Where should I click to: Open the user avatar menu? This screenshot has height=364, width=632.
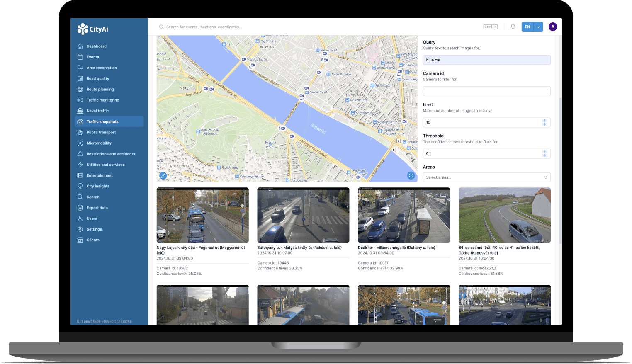553,27
